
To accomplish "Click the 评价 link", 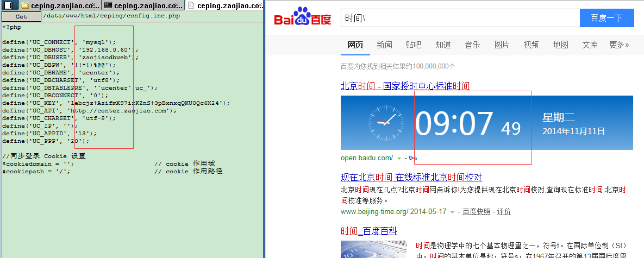I will pyautogui.click(x=504, y=212).
